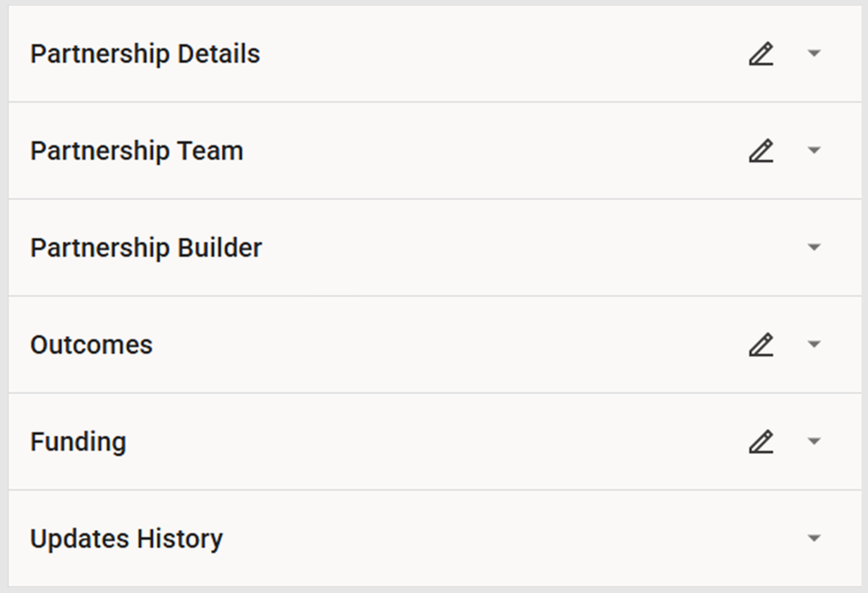868x593 pixels.
Task: Expand the Updates History arrow
Action: click(x=814, y=538)
